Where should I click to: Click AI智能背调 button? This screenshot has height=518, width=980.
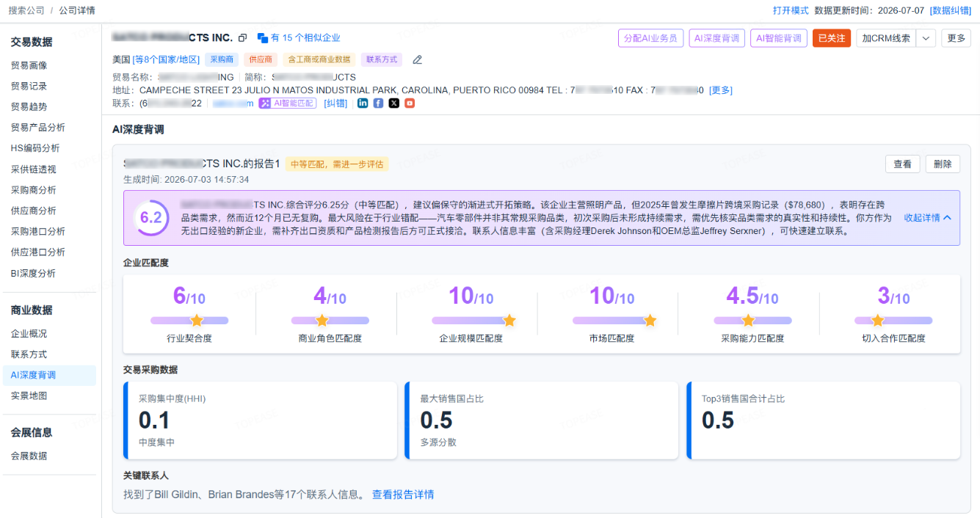(779, 38)
